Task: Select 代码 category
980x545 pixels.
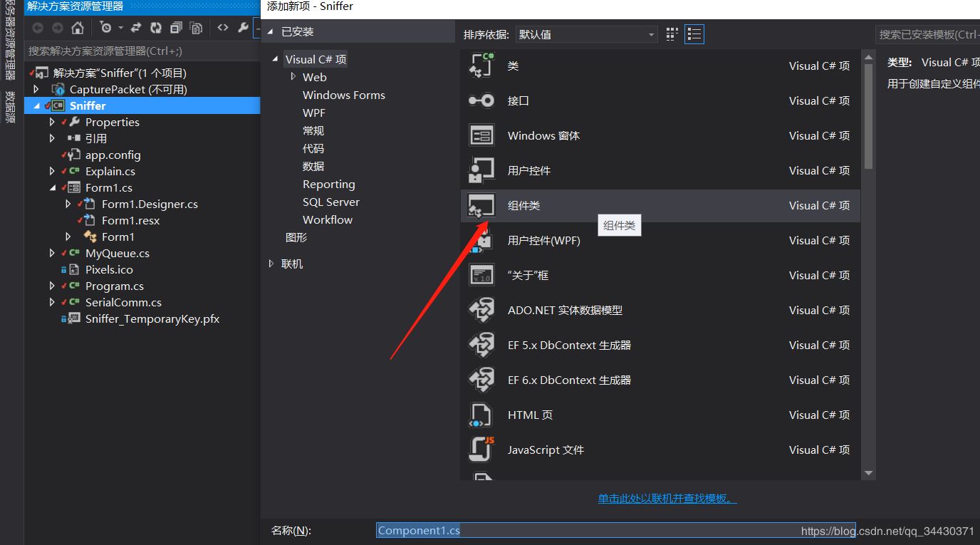Action: (x=313, y=148)
